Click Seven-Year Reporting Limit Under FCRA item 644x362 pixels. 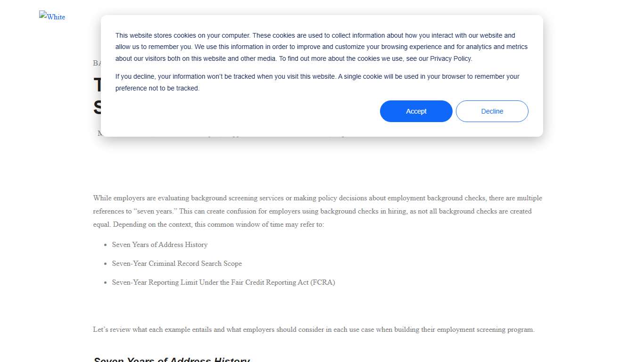(x=223, y=282)
